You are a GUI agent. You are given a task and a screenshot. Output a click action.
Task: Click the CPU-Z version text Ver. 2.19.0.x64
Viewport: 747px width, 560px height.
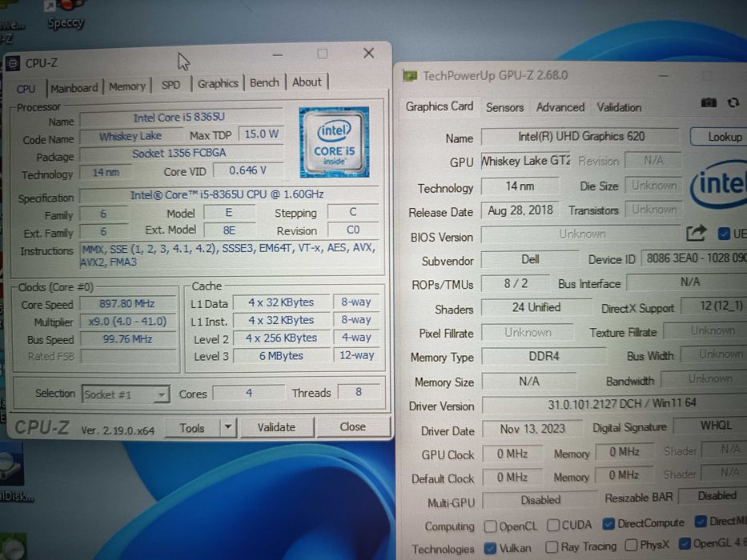pos(118,430)
